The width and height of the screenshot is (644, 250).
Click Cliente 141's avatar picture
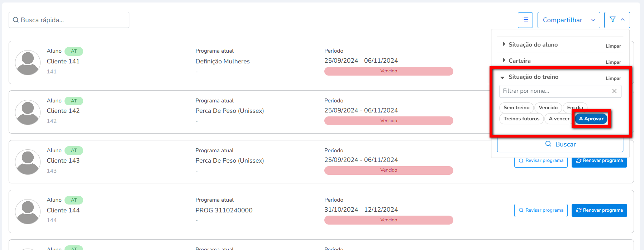(28, 62)
